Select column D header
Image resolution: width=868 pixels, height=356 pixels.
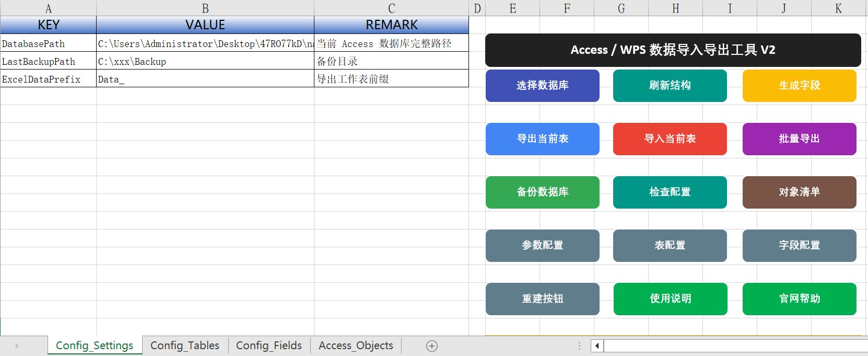click(x=477, y=8)
